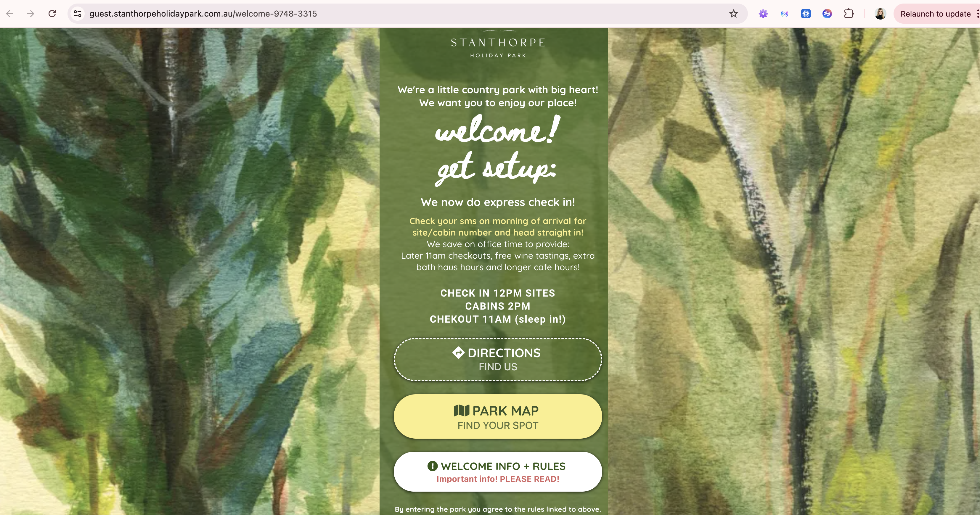Bookmark this page with the star icon
Screen dimensions: 980x515
(x=733, y=14)
